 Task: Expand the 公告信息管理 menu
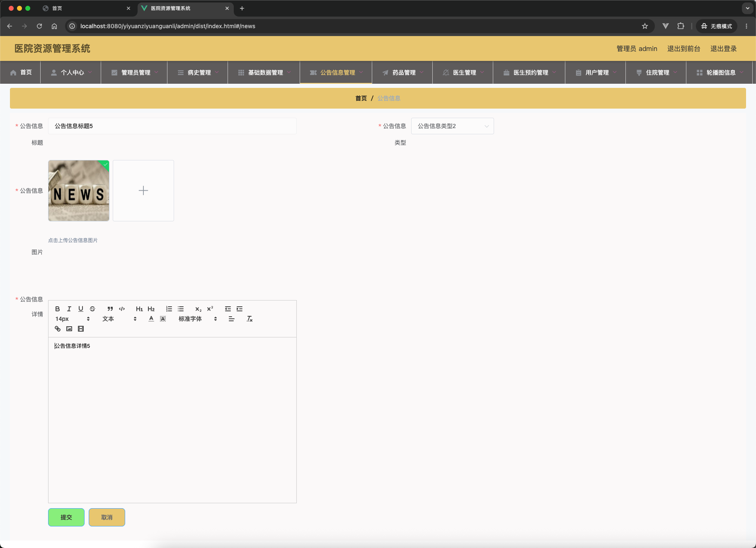(x=336, y=73)
